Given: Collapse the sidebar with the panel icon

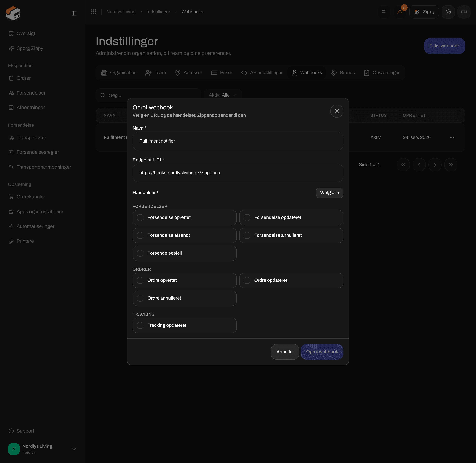Looking at the screenshot, I should 74,13.
